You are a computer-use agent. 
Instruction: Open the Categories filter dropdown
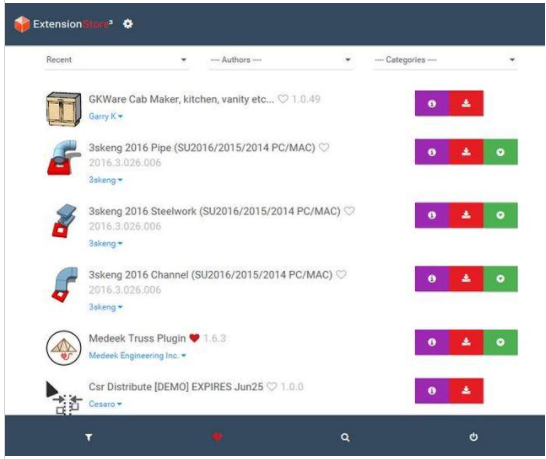point(445,60)
